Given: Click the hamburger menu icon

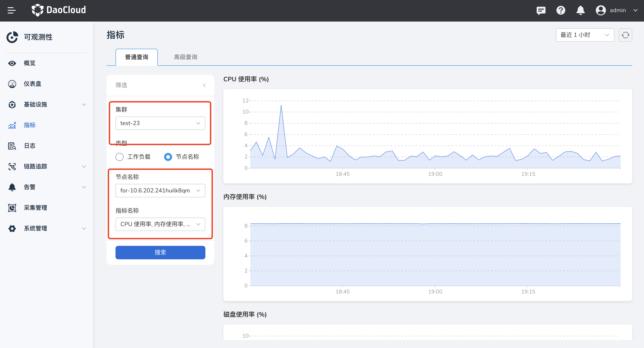Looking at the screenshot, I should (x=11, y=10).
